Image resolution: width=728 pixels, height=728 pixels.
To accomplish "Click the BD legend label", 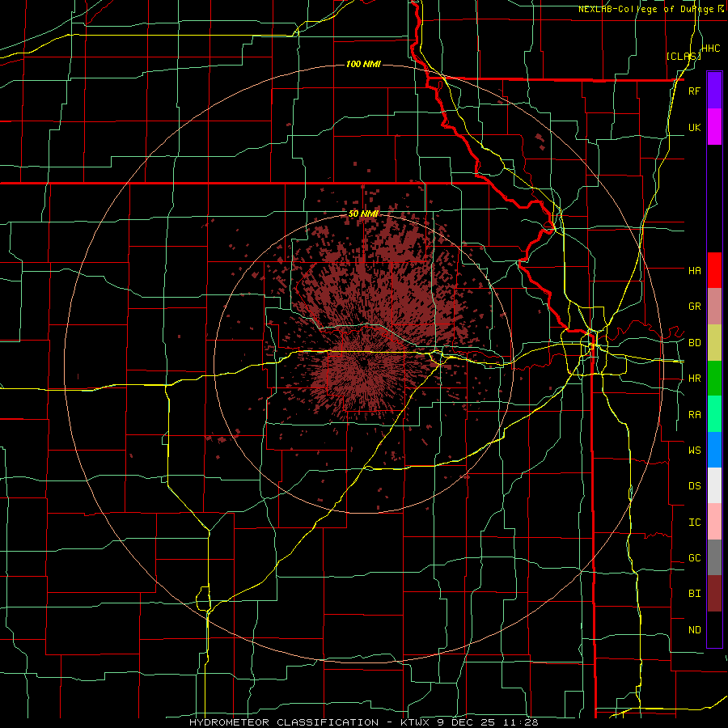I will tap(694, 343).
